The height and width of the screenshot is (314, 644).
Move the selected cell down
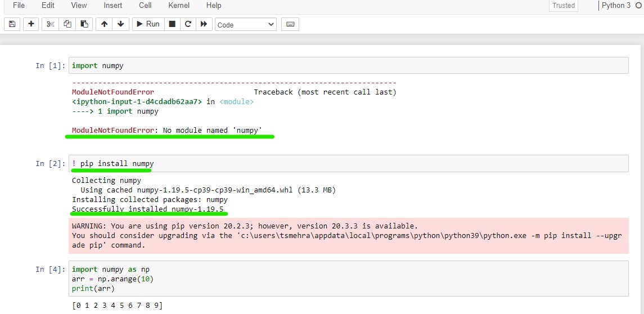point(120,24)
